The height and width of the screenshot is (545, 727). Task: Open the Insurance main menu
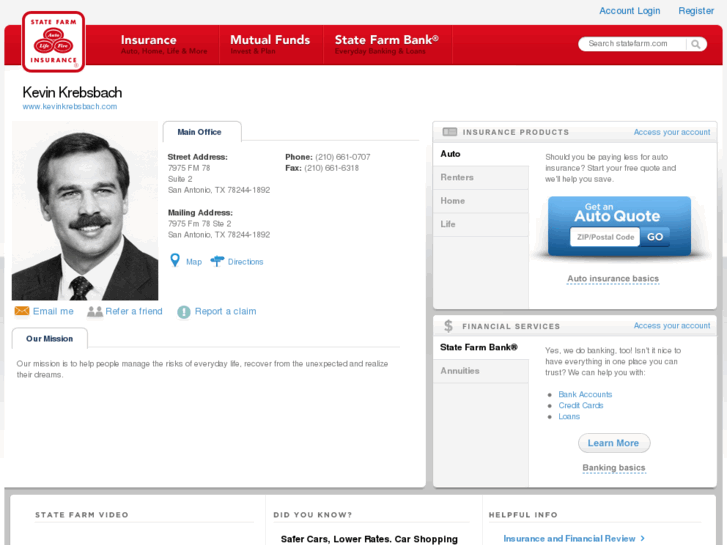(x=164, y=45)
